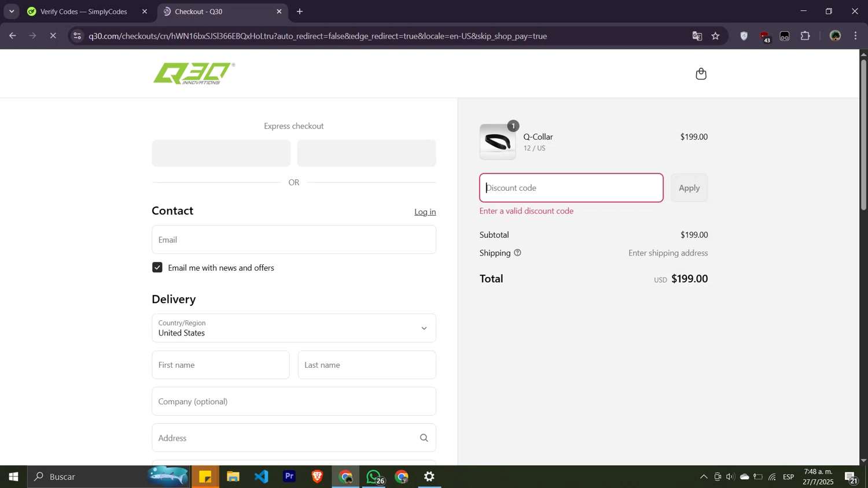Bookmark this page with star icon
The width and height of the screenshot is (868, 488).
[716, 36]
